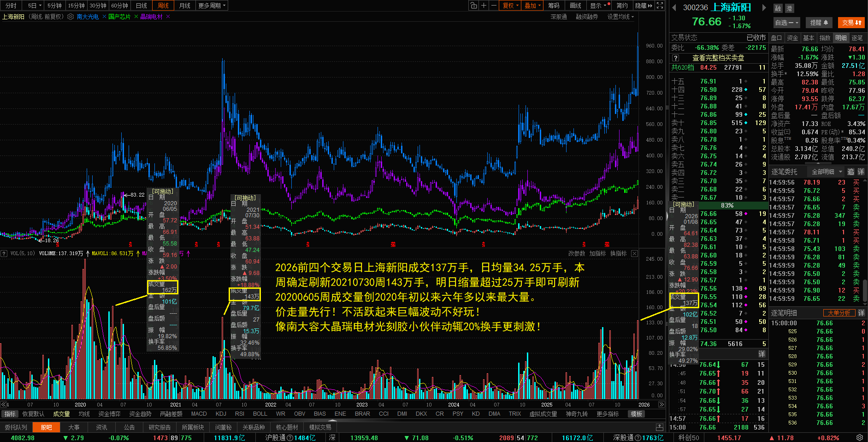This screenshot has width=868, height=442.
Task: Open 复权 adjustment dropdown
Action: click(x=511, y=6)
